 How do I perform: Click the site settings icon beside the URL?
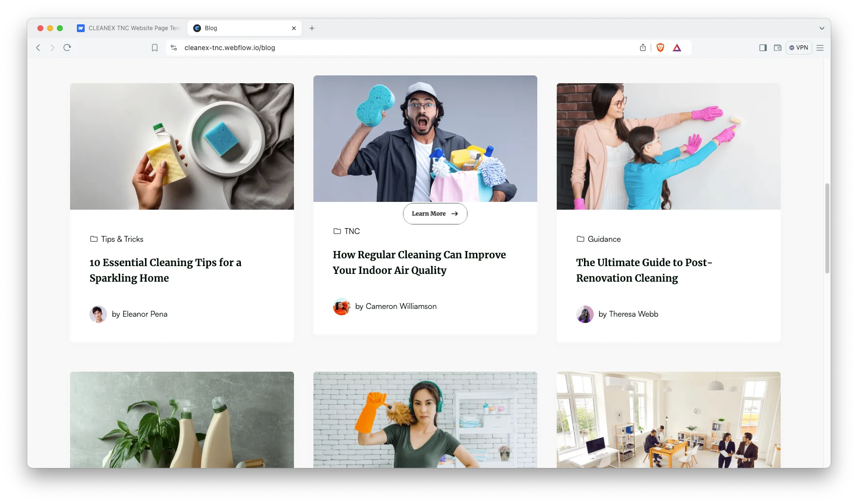point(174,48)
